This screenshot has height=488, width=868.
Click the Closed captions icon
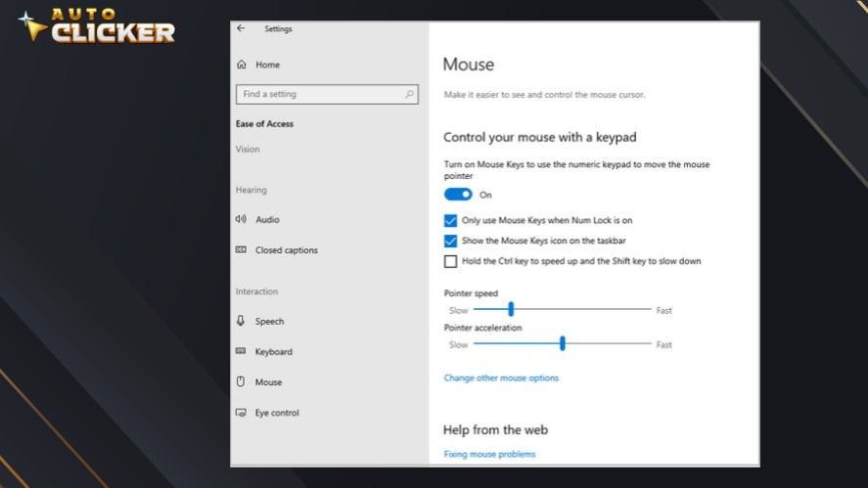point(241,249)
